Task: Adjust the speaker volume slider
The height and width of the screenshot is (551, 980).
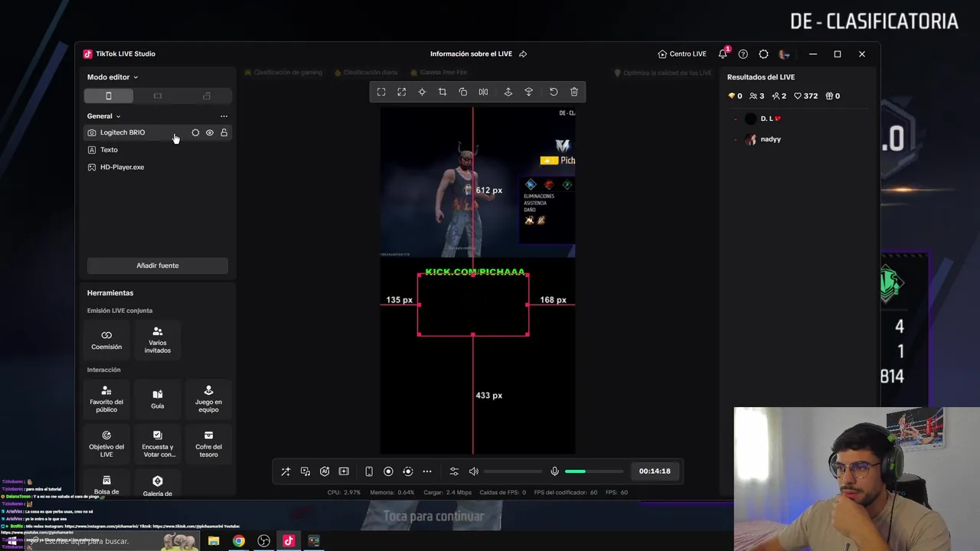Action: tap(513, 471)
